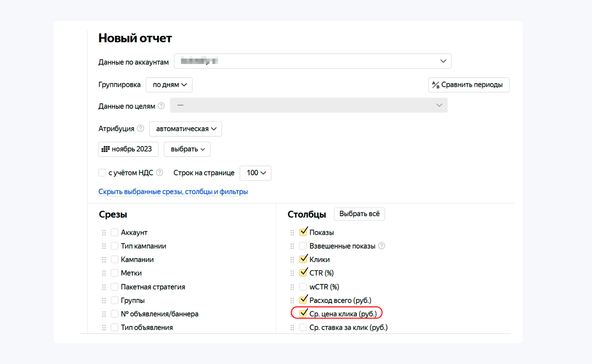Screen dimensions: 592x364
Task: Uncheck the Показы column checkbox
Action: (x=303, y=232)
